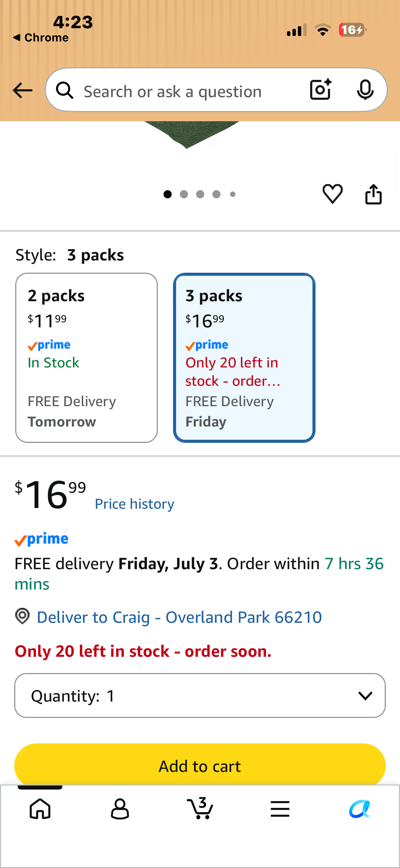Image resolution: width=400 pixels, height=868 pixels.
Task: Open Price history link
Action: pyautogui.click(x=134, y=504)
